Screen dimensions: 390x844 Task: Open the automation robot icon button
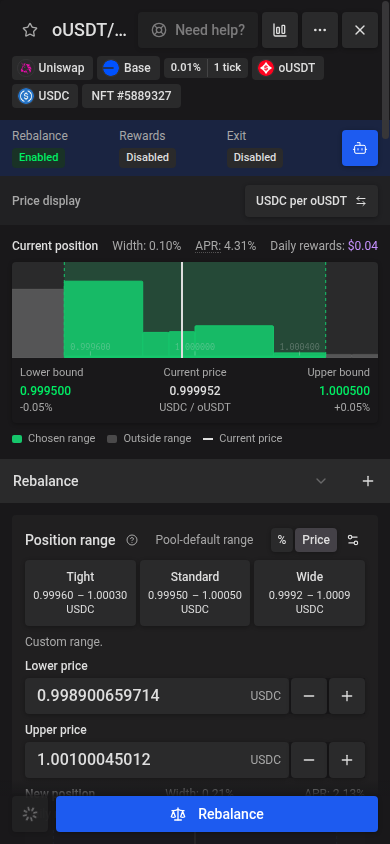pos(360,148)
